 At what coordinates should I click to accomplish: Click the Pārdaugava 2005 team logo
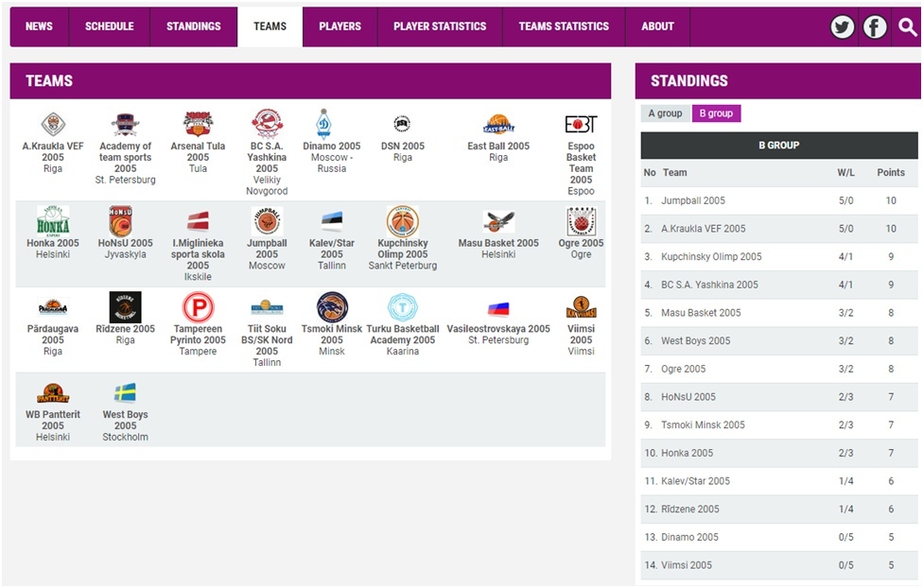pos(53,306)
